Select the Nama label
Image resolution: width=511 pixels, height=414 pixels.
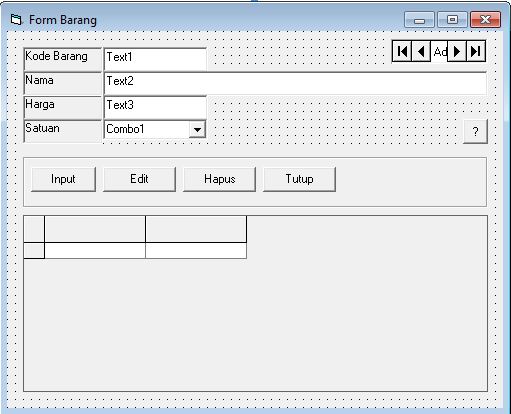(x=63, y=83)
